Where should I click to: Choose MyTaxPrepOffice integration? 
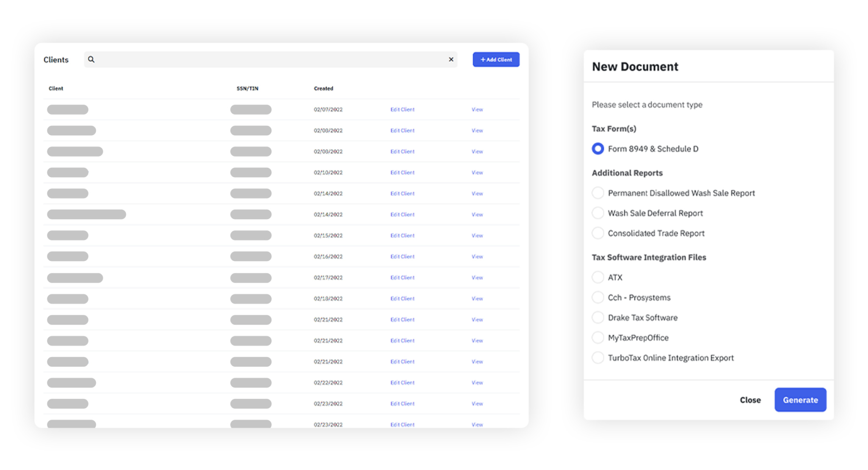(x=598, y=337)
